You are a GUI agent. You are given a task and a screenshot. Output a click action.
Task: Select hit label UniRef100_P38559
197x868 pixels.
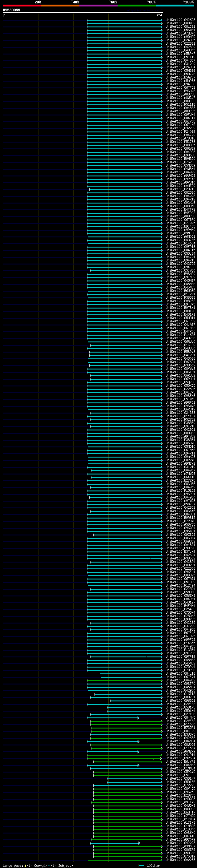[x=180, y=365]
